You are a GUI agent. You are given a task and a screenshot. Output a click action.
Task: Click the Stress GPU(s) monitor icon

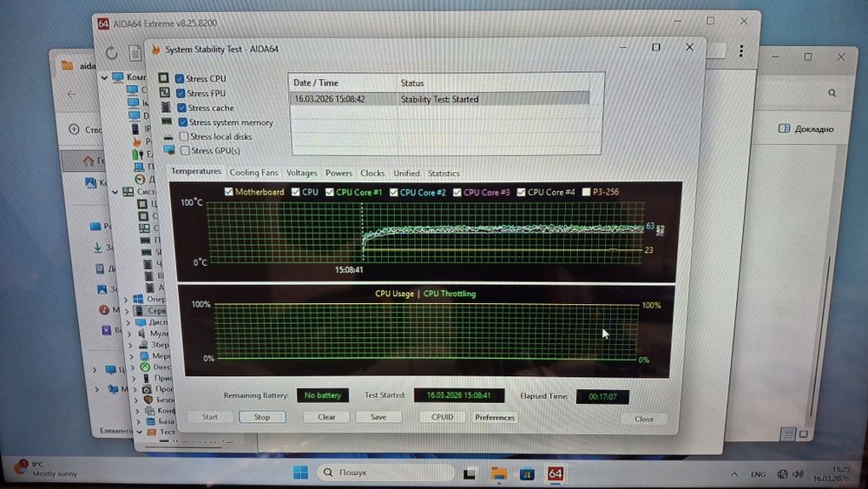tap(169, 150)
